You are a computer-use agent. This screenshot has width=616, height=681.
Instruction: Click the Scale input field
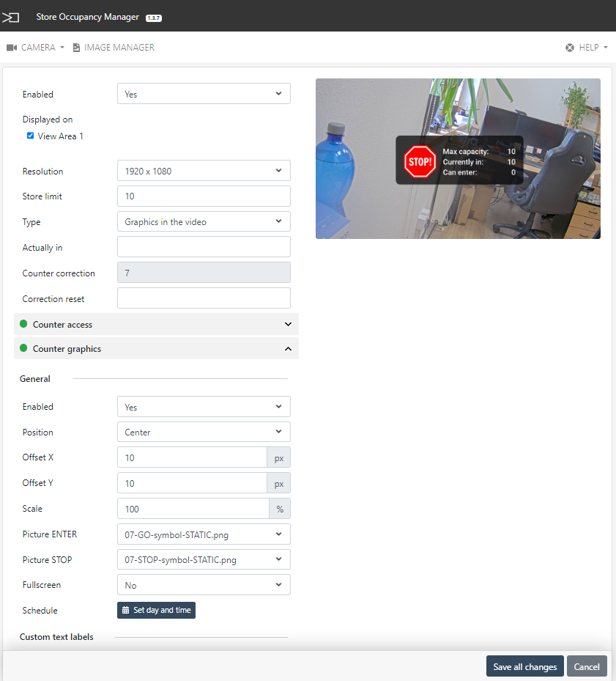[193, 509]
